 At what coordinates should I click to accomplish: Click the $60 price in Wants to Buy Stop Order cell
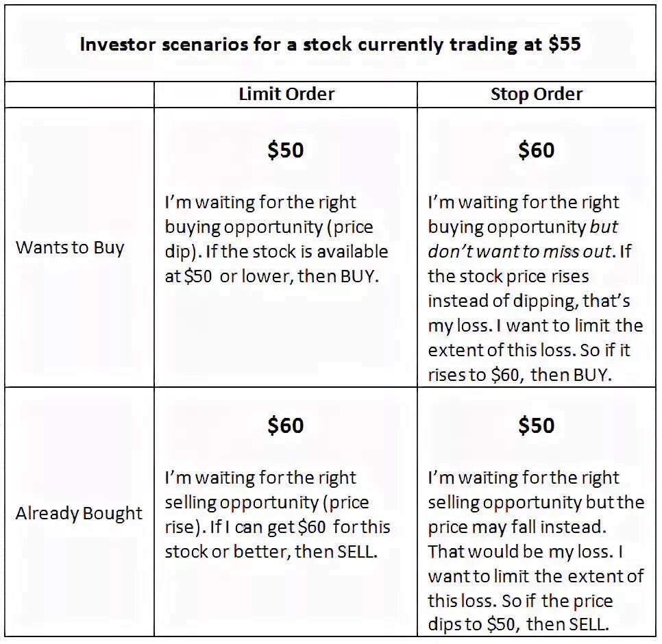pos(536,151)
